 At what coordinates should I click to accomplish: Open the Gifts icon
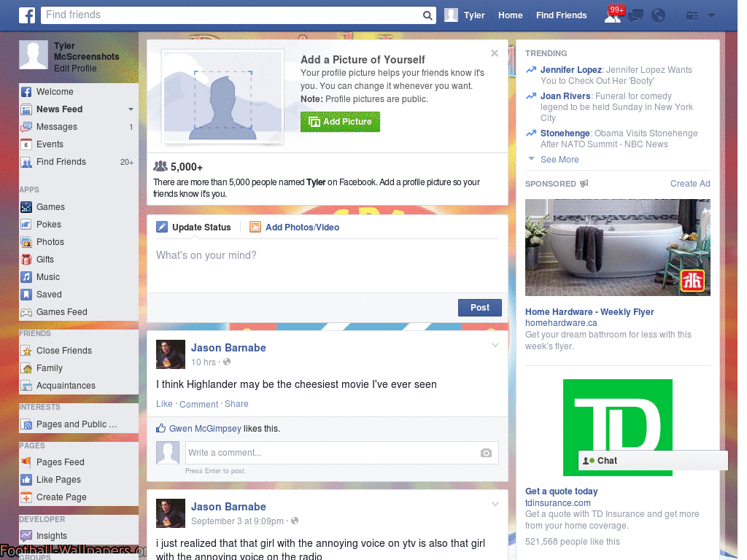[26, 260]
